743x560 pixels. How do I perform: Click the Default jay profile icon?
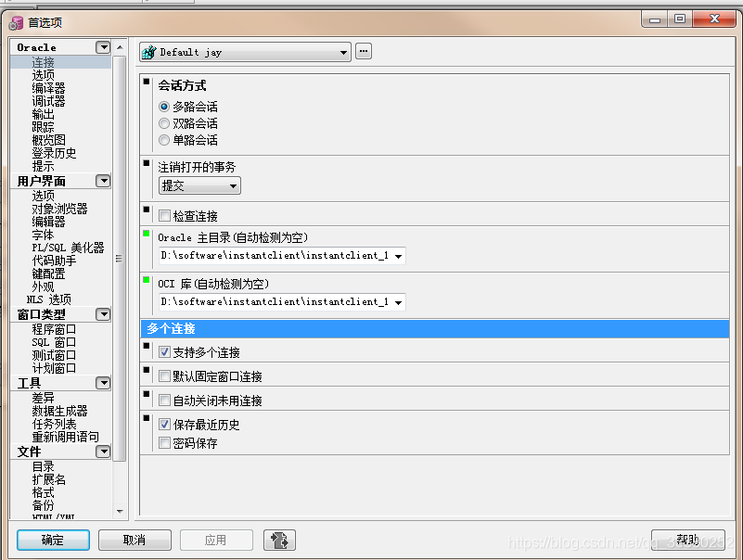point(147,51)
